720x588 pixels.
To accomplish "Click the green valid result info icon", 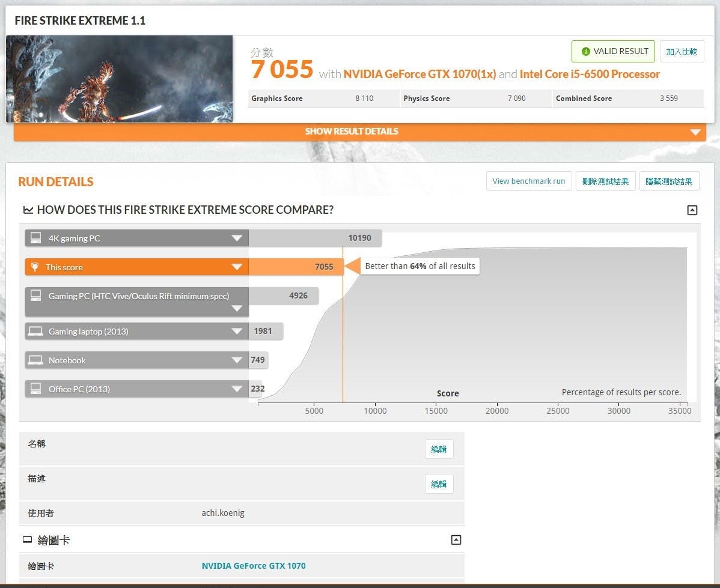I will point(585,52).
